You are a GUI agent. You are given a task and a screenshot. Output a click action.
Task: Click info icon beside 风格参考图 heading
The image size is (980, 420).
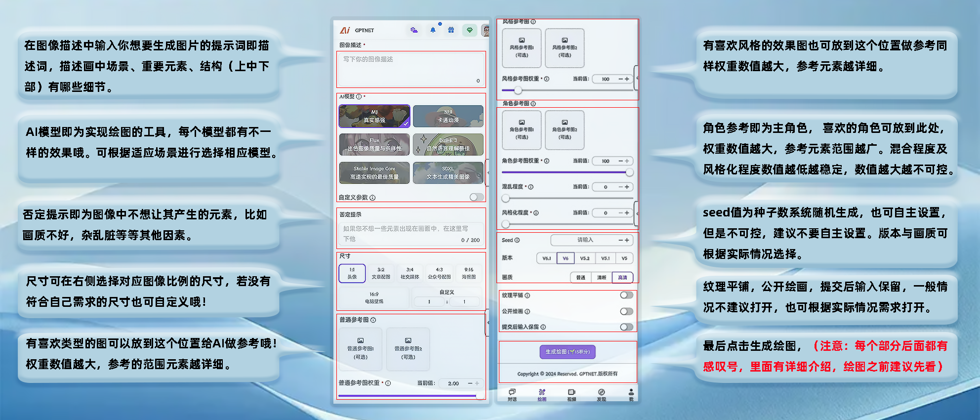(533, 22)
